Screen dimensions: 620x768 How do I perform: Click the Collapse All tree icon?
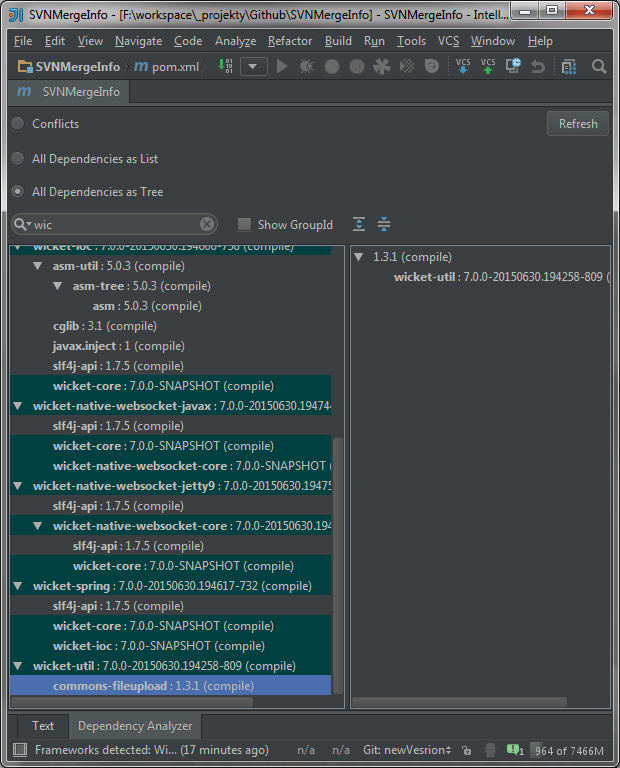tap(384, 224)
